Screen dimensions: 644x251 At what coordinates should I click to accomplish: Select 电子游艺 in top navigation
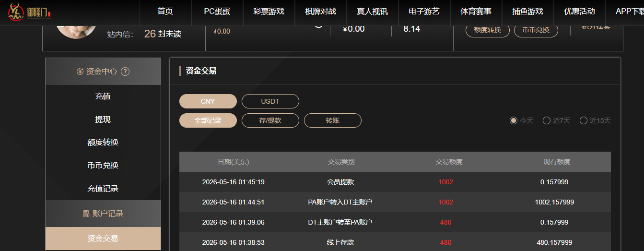coord(424,12)
